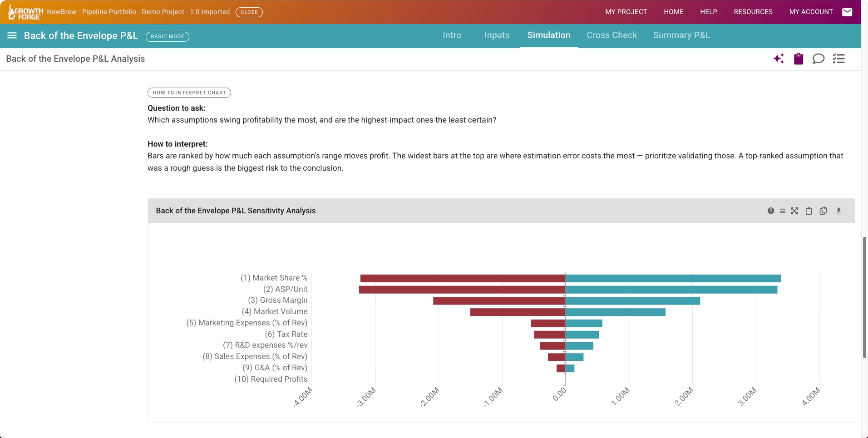
Task: Click '(5) Marketing Expenses (% of Rev)' label
Action: point(247,323)
